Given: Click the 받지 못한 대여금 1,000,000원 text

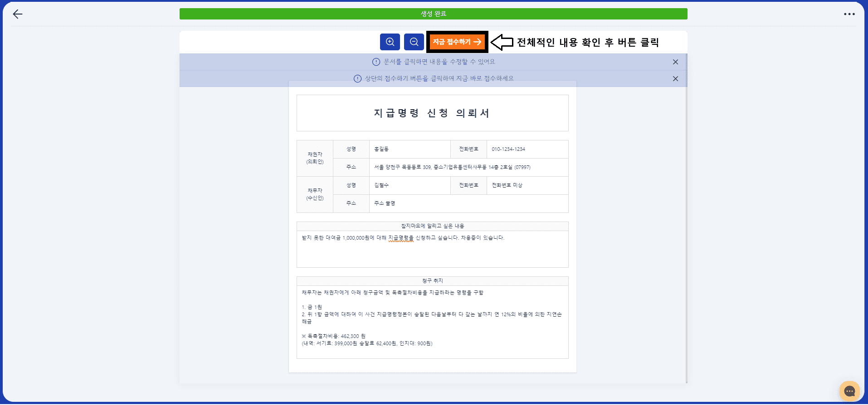Looking at the screenshot, I should coord(403,238).
